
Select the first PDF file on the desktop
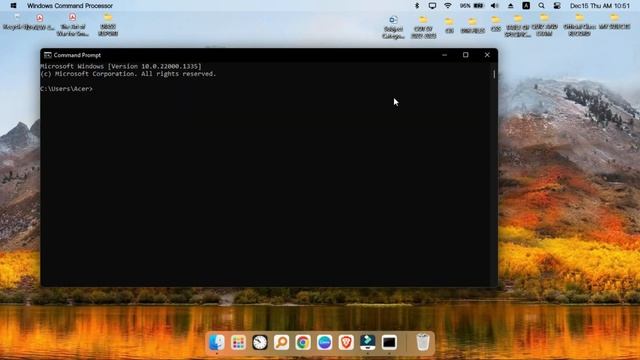pos(40,21)
